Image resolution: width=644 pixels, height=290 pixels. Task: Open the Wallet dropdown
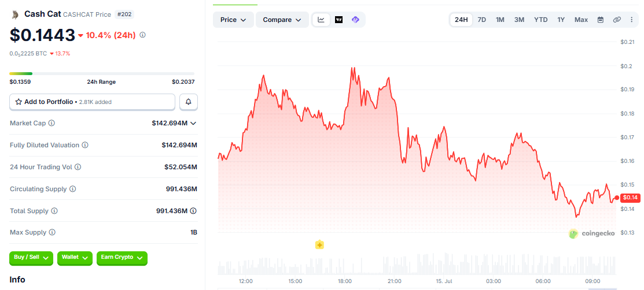pyautogui.click(x=75, y=258)
